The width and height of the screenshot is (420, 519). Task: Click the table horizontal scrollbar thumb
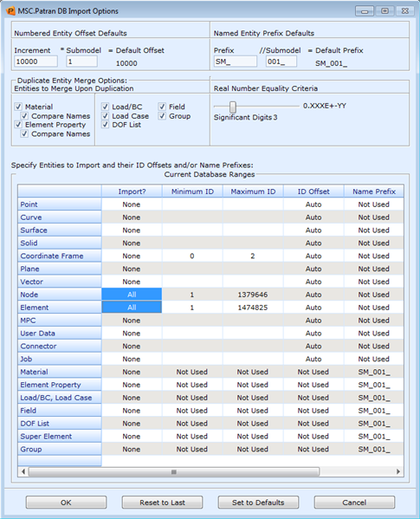(174, 471)
